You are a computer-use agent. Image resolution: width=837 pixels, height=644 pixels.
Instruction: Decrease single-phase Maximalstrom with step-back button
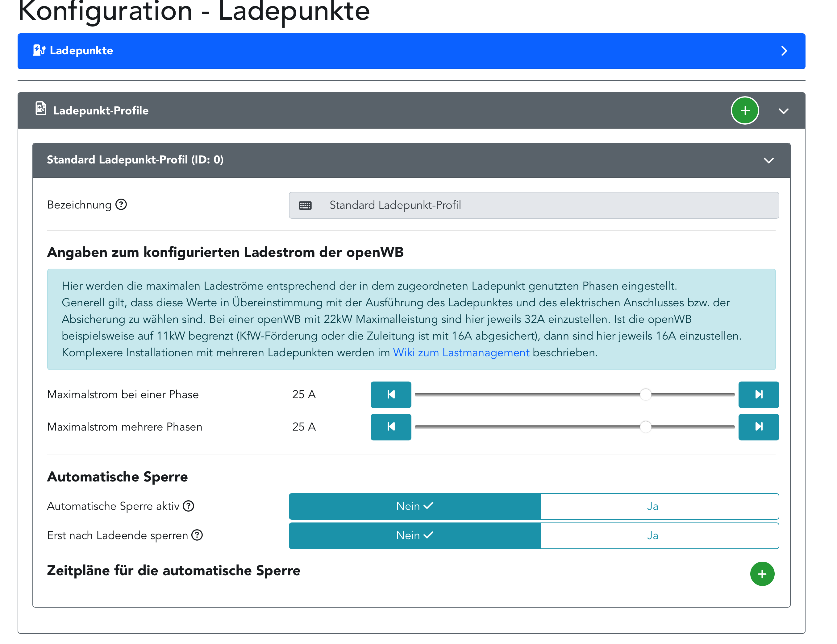pyautogui.click(x=390, y=394)
